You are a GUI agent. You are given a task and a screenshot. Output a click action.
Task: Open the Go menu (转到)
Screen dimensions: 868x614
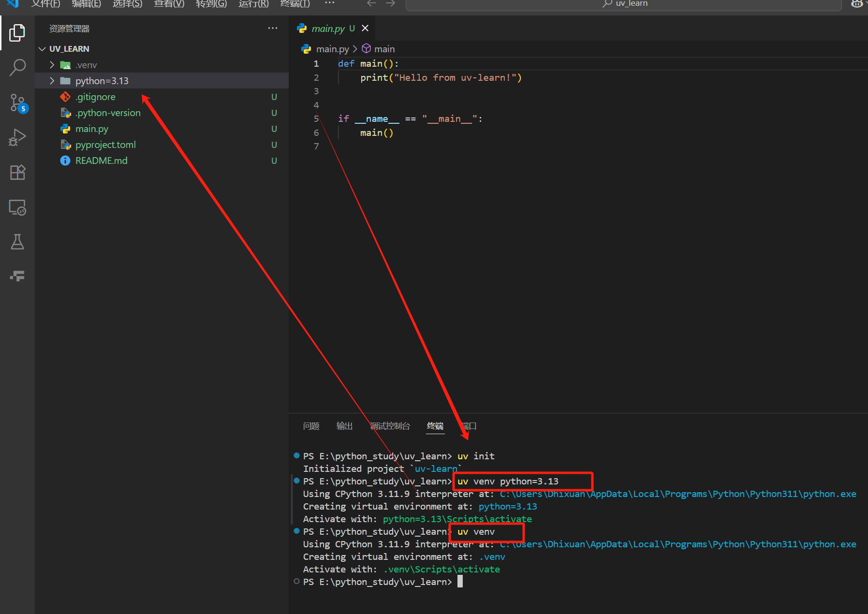[x=211, y=4]
